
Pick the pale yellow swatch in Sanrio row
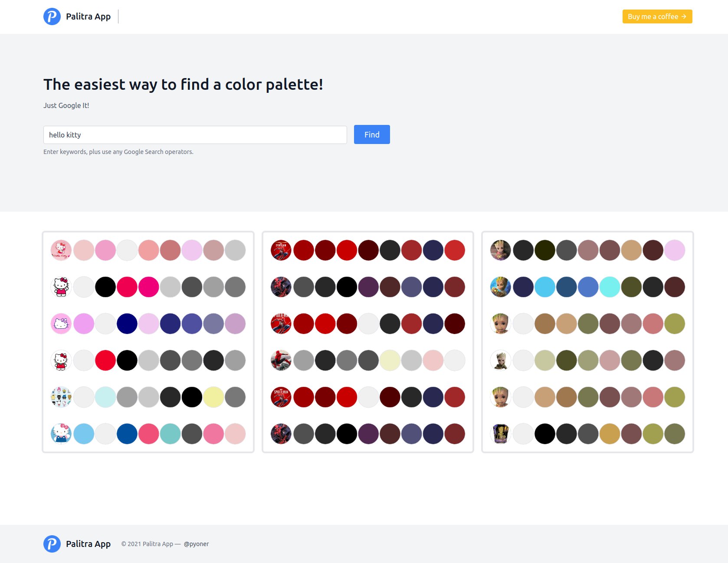[x=214, y=397]
